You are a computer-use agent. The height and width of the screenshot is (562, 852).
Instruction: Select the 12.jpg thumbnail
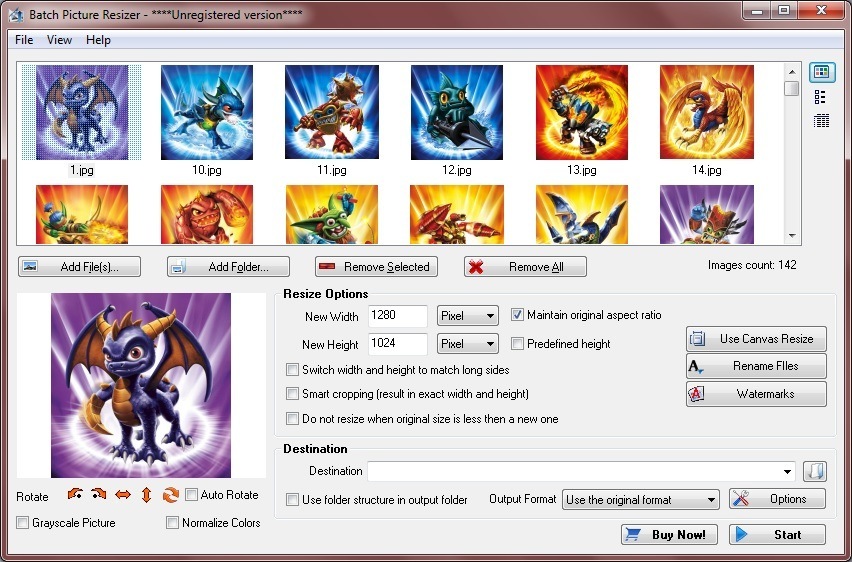pos(456,113)
